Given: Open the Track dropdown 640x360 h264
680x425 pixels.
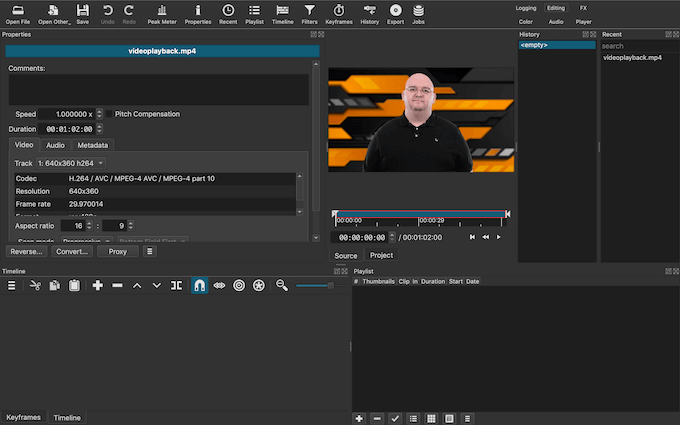Looking at the screenshot, I should 71,163.
